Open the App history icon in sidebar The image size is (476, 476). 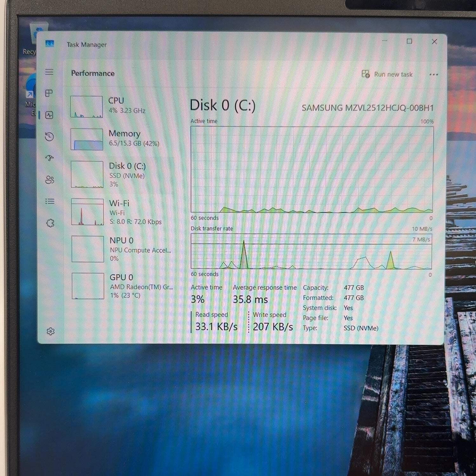(50, 136)
